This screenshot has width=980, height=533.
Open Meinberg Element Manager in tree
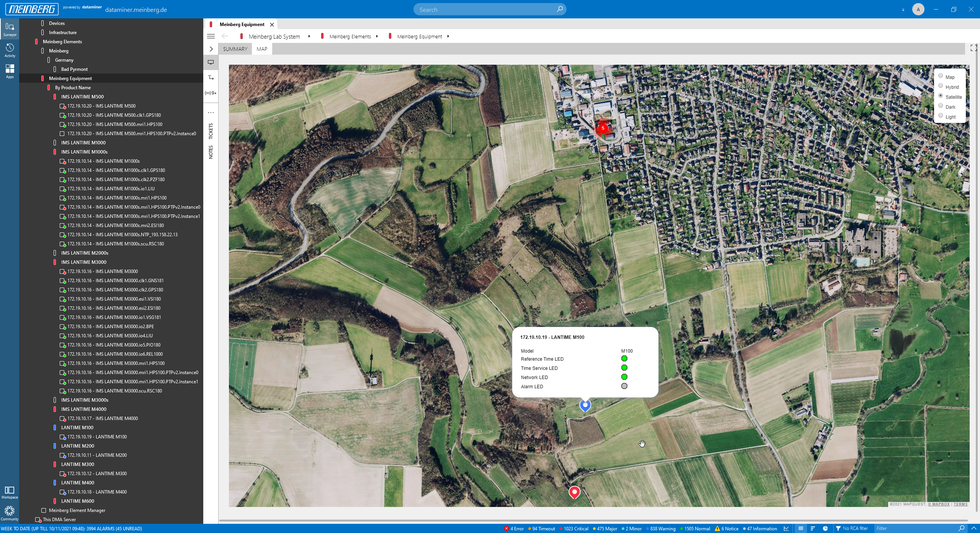77,510
